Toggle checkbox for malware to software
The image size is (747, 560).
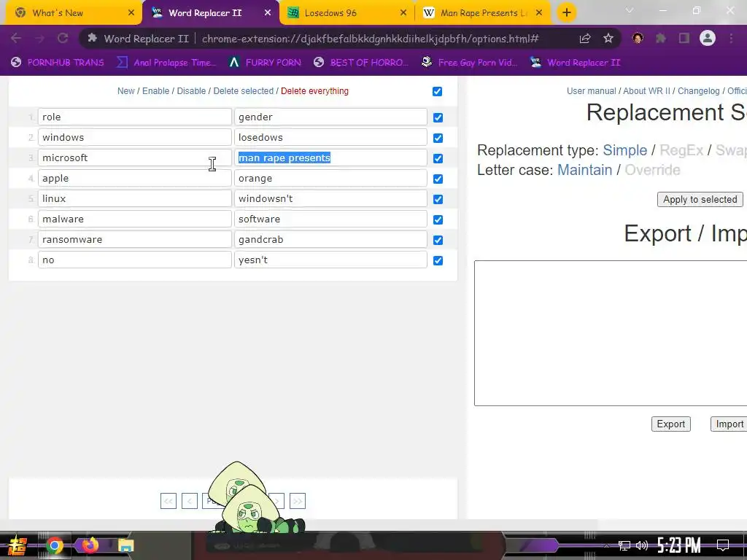tap(438, 220)
